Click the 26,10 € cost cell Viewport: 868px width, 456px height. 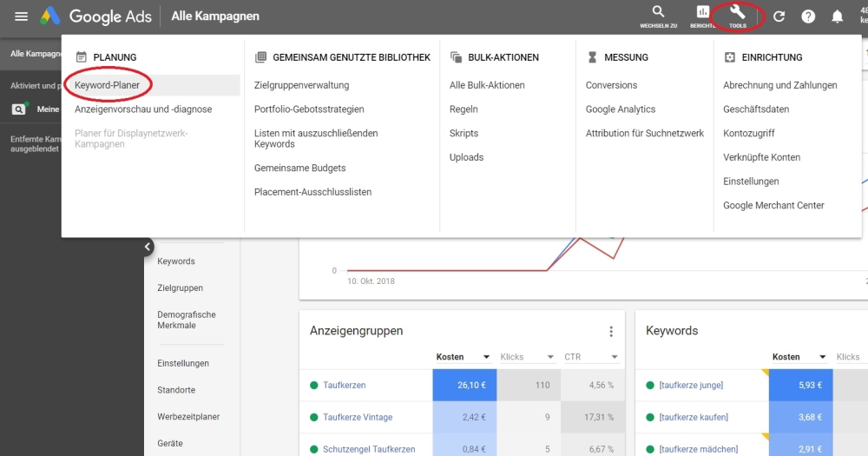coord(464,385)
